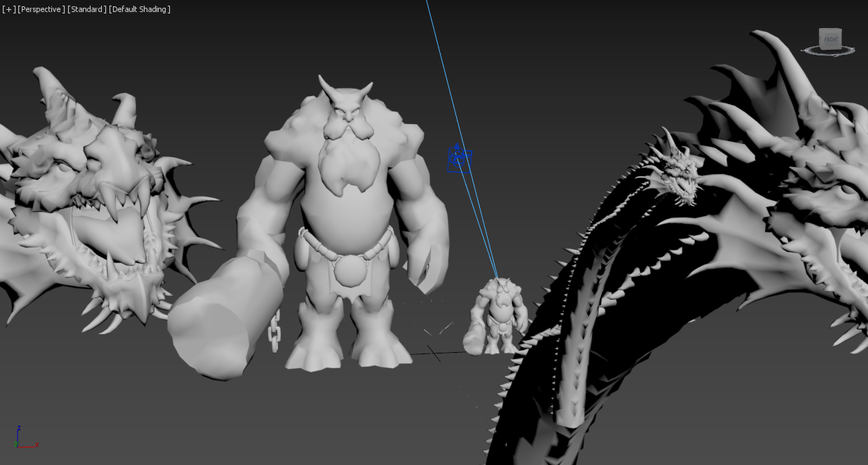Click the left side face of the ViewCube
This screenshot has height=465, width=868.
click(x=821, y=39)
